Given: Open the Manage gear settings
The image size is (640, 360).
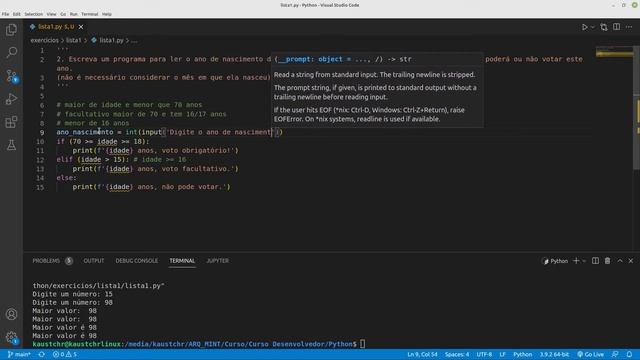Looking at the screenshot, I should click(11, 337).
